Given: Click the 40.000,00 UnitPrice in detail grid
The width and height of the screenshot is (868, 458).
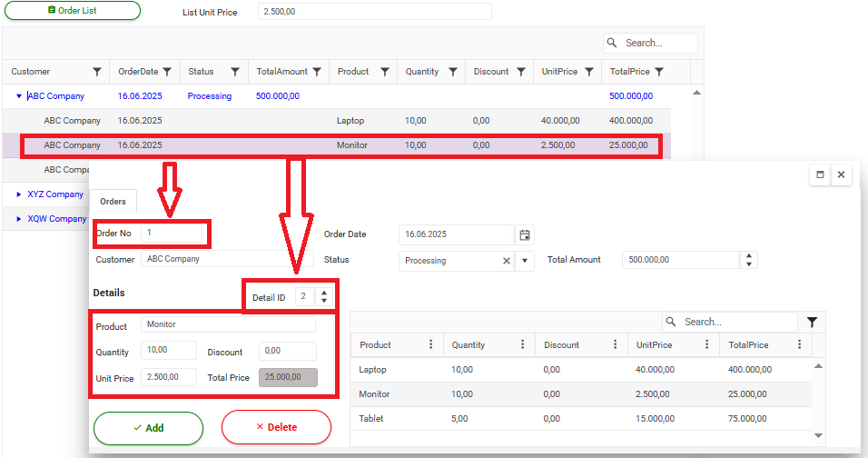Looking at the screenshot, I should tap(655, 369).
